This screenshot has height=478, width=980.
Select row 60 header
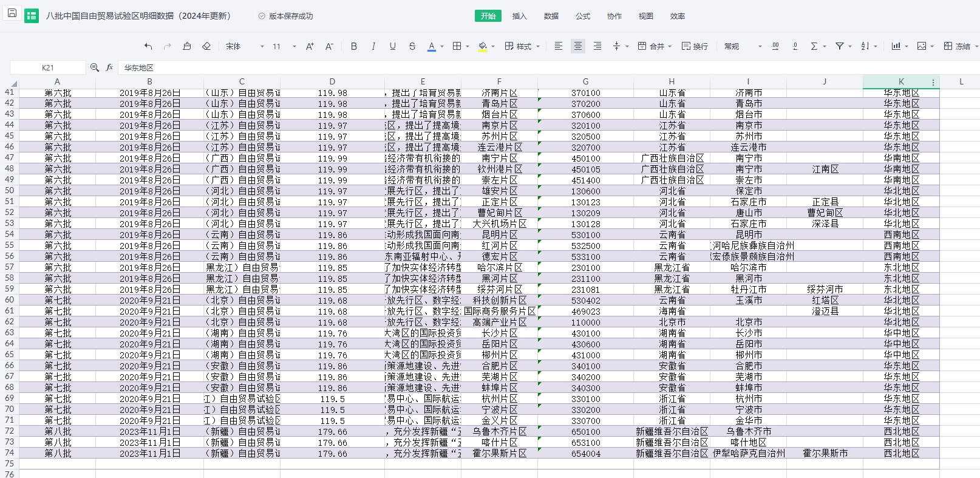pyautogui.click(x=9, y=300)
